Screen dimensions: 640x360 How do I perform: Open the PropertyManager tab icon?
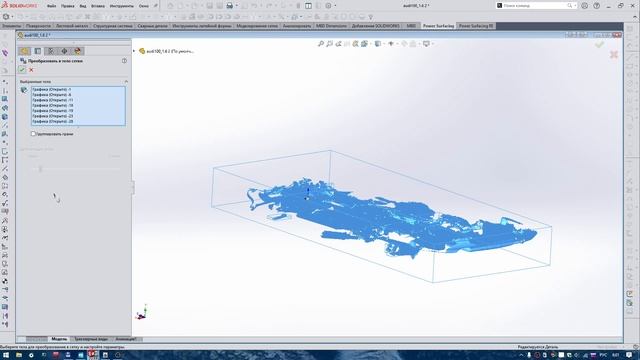[38, 51]
